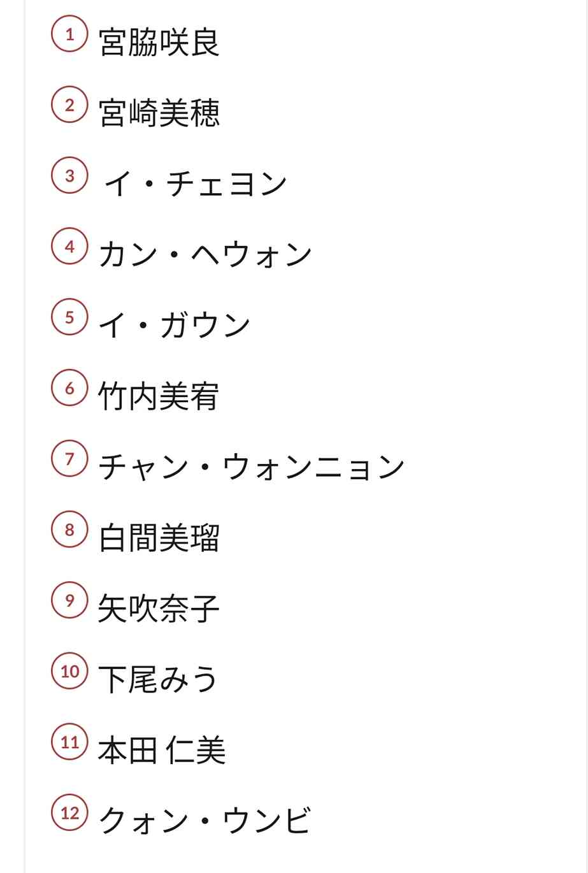Select the name イ・ガウン
The width and height of the screenshot is (588, 873).
pyautogui.click(x=175, y=326)
